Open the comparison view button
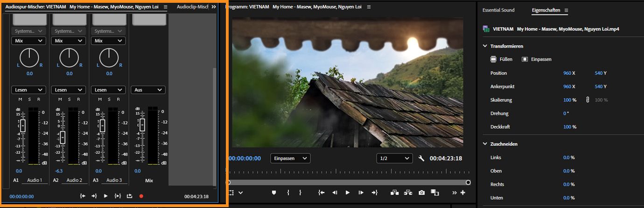This screenshot has width=644, height=208. [435, 193]
